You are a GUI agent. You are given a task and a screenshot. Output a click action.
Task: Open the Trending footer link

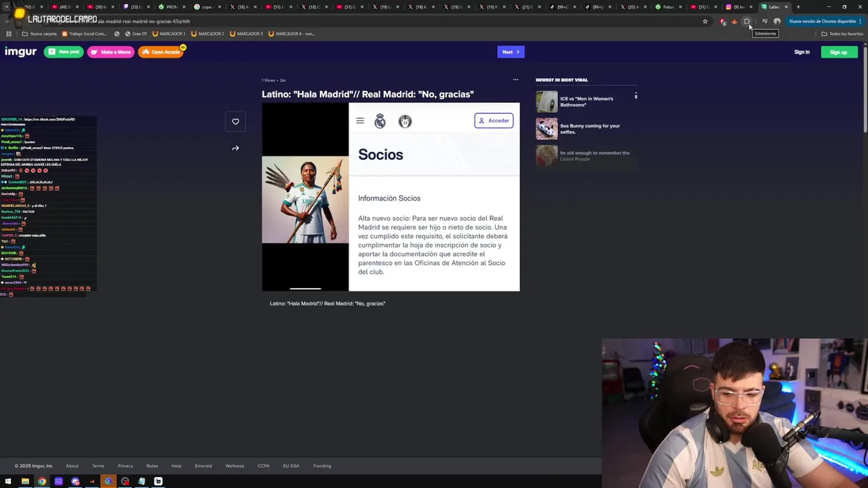pyautogui.click(x=322, y=466)
